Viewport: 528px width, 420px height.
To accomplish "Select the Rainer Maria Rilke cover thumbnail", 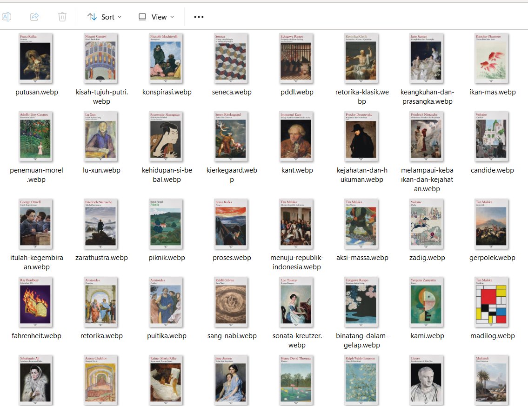I will (x=167, y=380).
